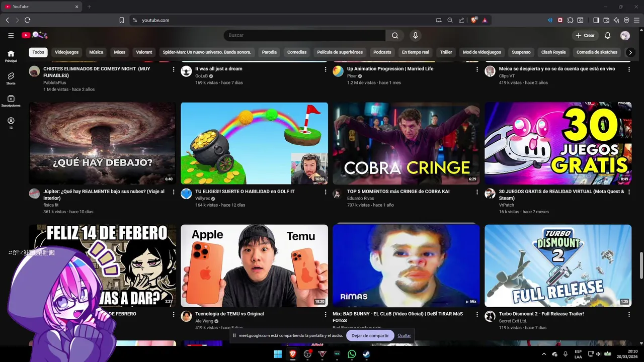Click the share page icon
644x362 pixels.
(461, 20)
